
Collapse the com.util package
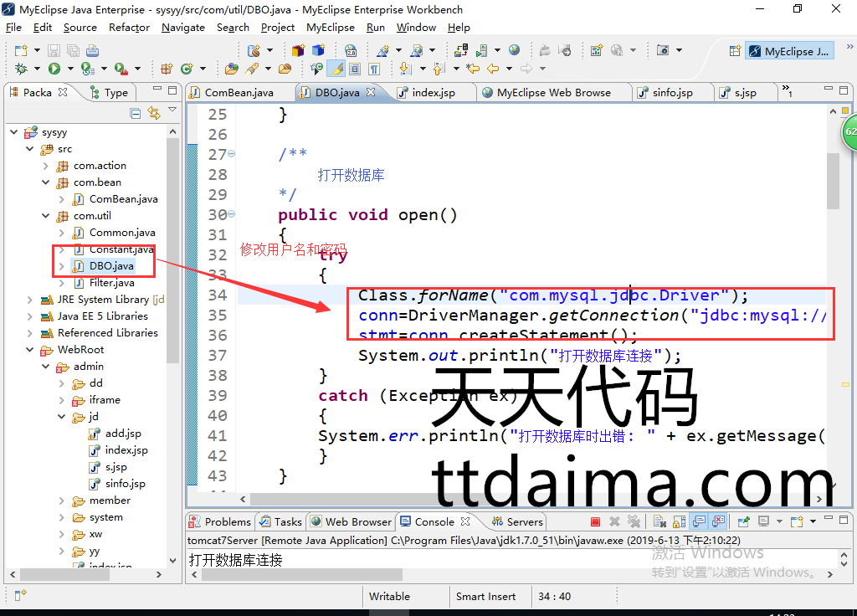coord(47,216)
